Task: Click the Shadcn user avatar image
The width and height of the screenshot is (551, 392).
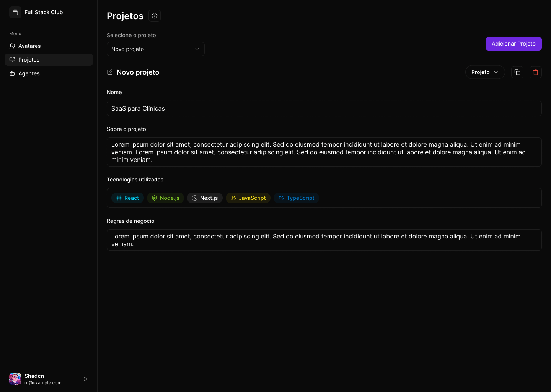Action: click(15, 379)
